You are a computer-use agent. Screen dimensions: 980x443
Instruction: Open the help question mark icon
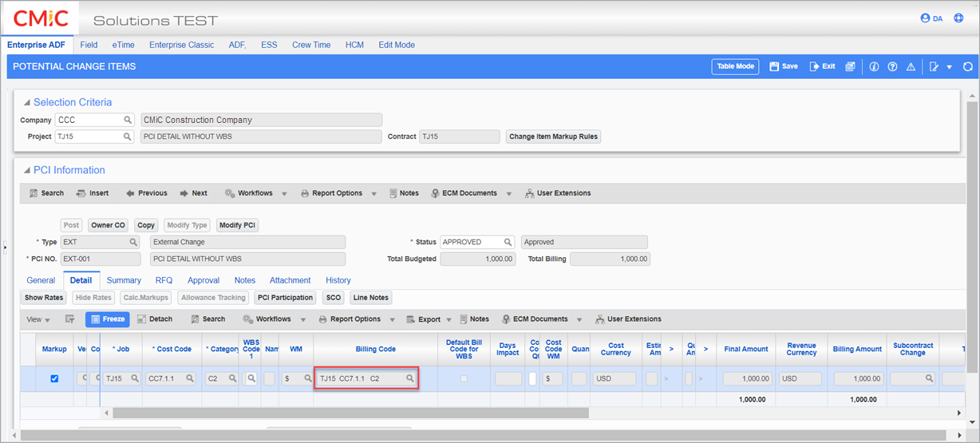click(892, 67)
